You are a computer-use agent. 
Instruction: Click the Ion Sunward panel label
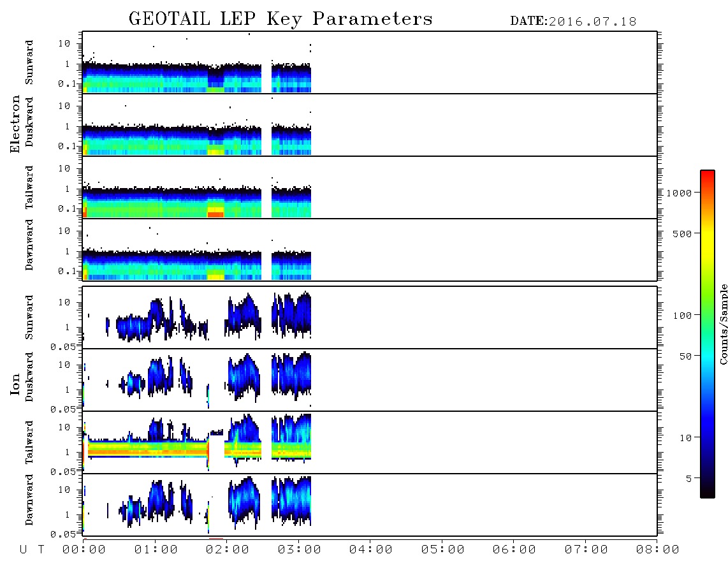click(x=29, y=317)
